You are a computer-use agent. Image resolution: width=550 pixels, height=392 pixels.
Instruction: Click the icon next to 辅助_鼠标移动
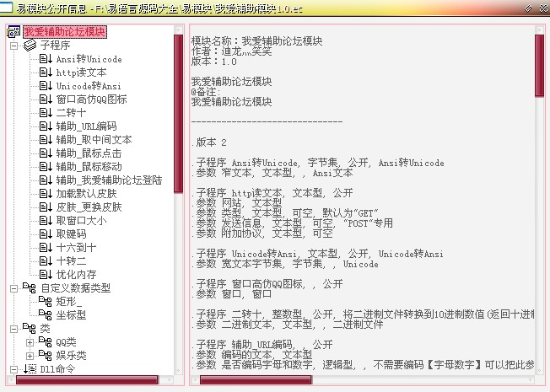click(x=46, y=167)
